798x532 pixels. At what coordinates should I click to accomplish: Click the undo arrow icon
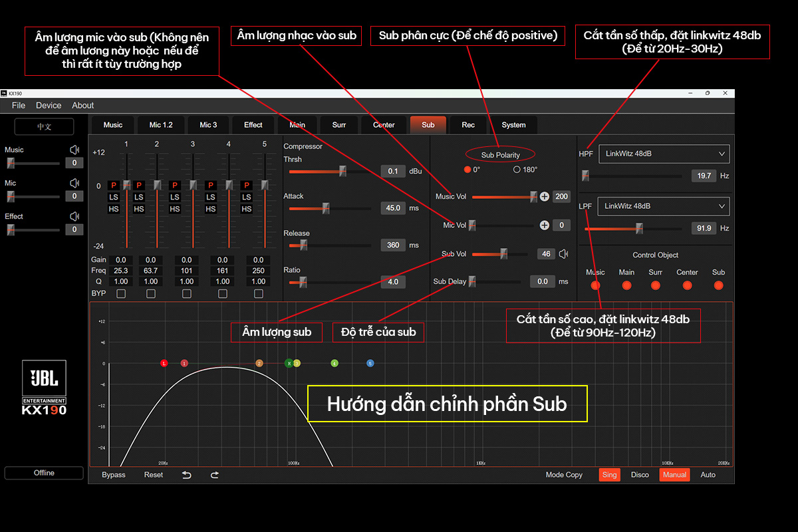(x=187, y=475)
